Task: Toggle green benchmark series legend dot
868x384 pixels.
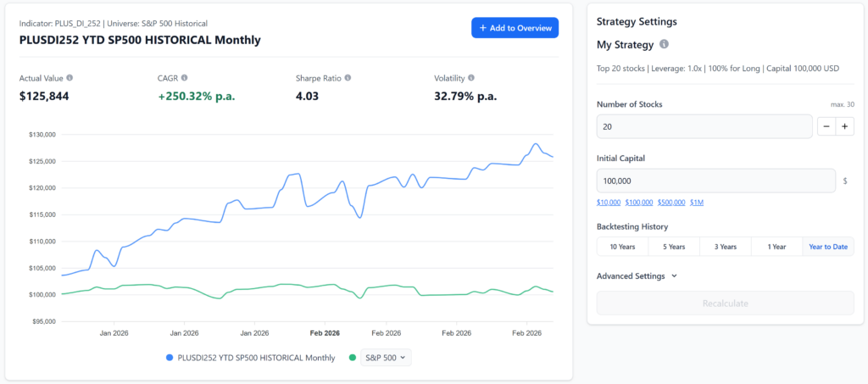Action: (x=353, y=358)
